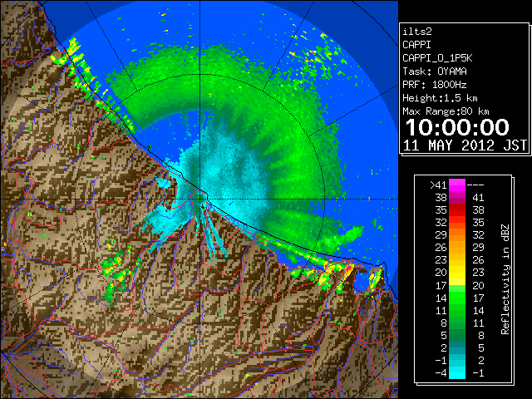This screenshot has height=399, width=532.
Task: Click the "---" legend label
Action: (x=475, y=185)
